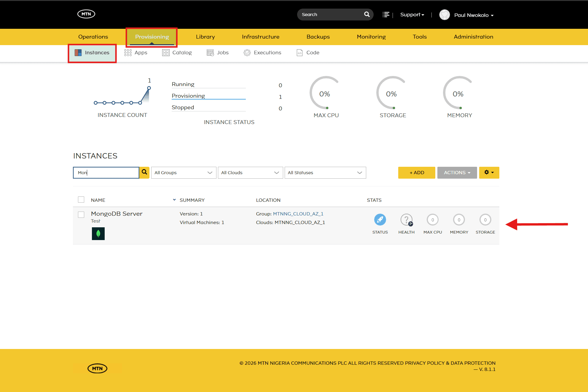Open the All Clouds dropdown
588x392 pixels.
coord(251,173)
